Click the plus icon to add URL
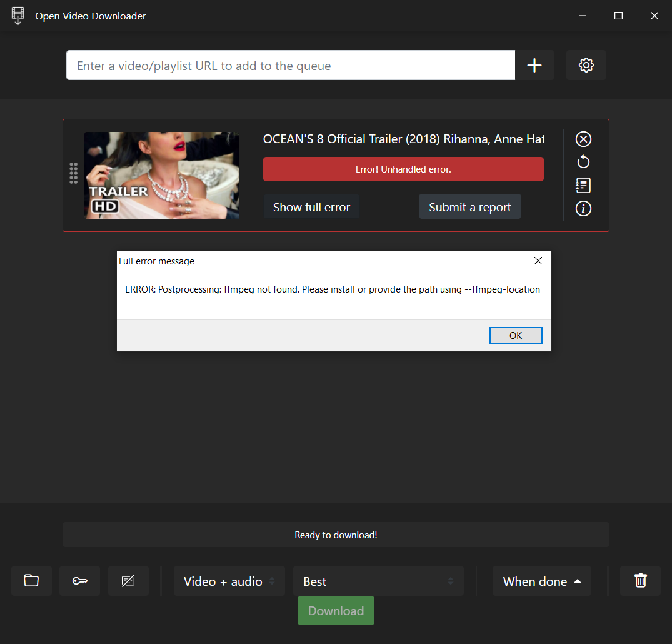672x644 pixels. tap(534, 65)
